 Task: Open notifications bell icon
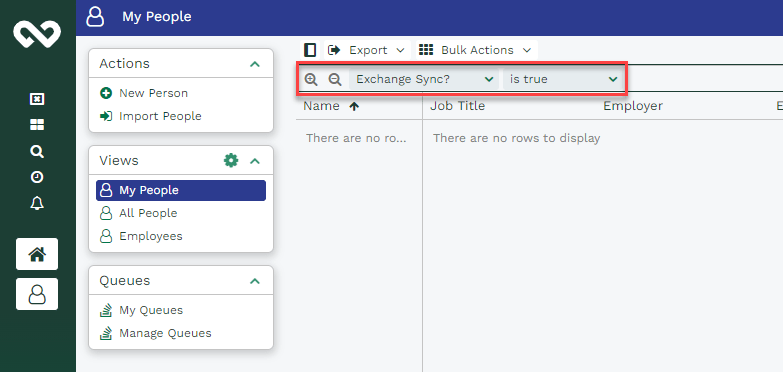click(37, 203)
